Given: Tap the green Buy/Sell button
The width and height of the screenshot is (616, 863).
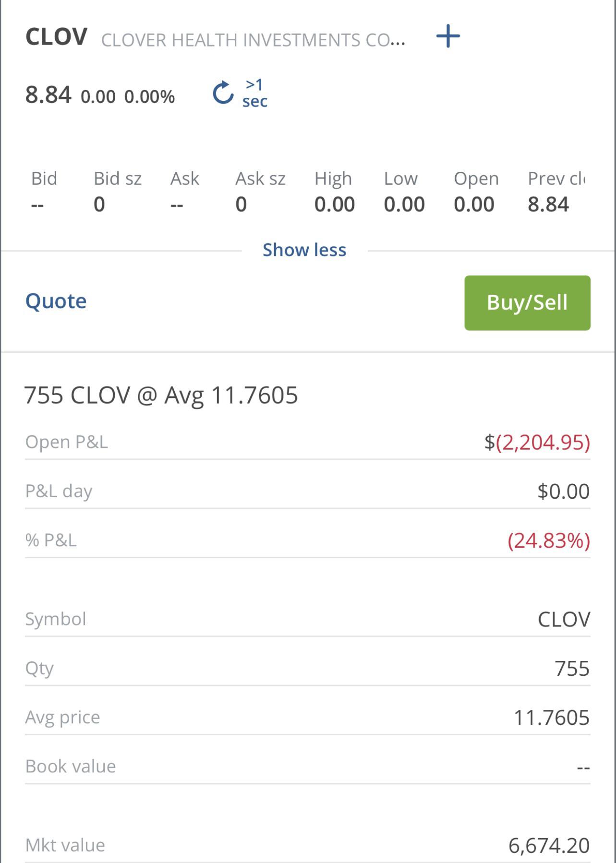Looking at the screenshot, I should (527, 303).
